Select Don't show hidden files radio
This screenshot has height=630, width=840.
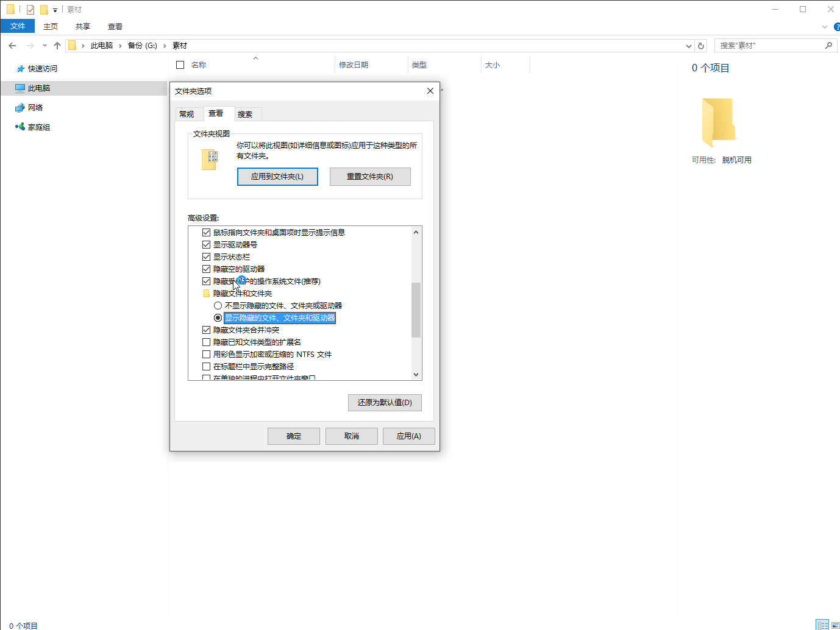(x=218, y=306)
